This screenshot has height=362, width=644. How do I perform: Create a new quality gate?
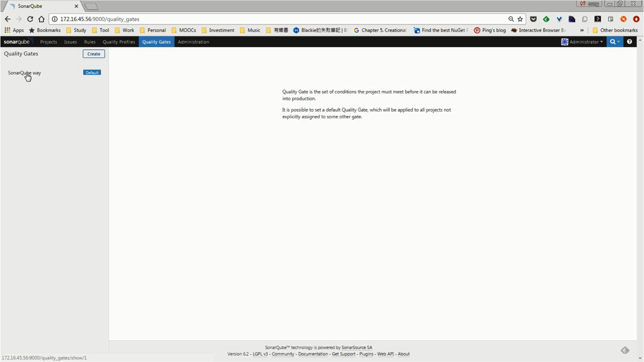click(94, 54)
